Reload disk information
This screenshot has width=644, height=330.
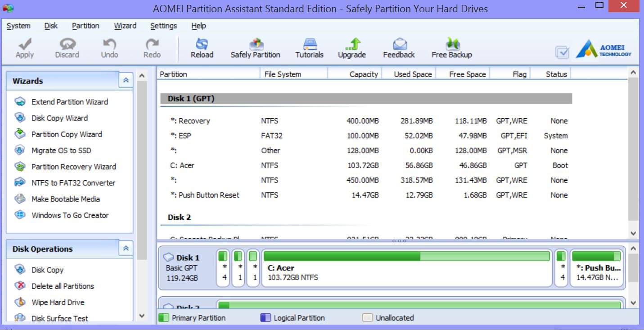click(x=202, y=48)
